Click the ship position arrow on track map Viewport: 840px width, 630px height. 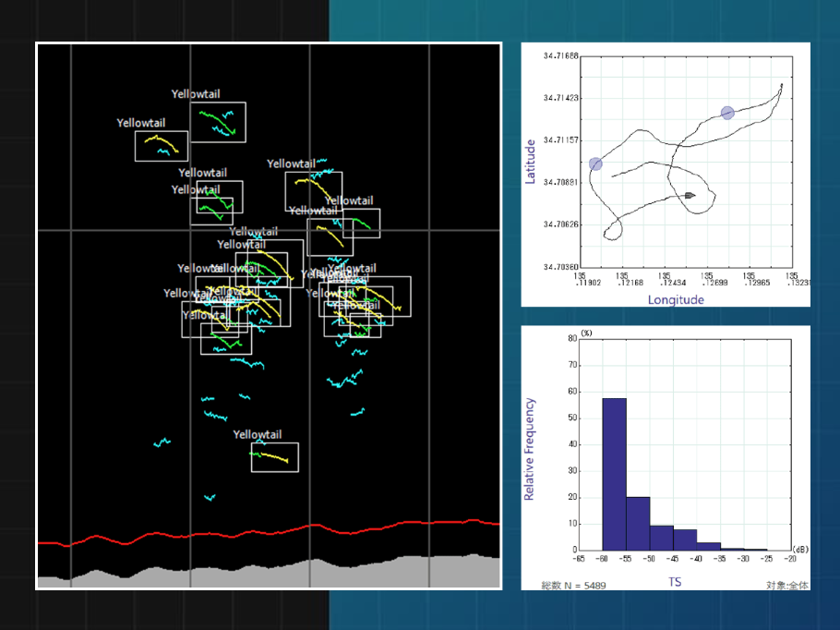pos(689,195)
